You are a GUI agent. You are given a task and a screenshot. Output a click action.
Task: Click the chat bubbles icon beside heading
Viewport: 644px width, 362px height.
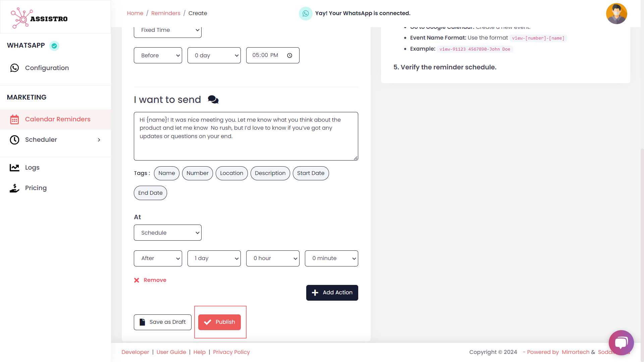point(213,100)
